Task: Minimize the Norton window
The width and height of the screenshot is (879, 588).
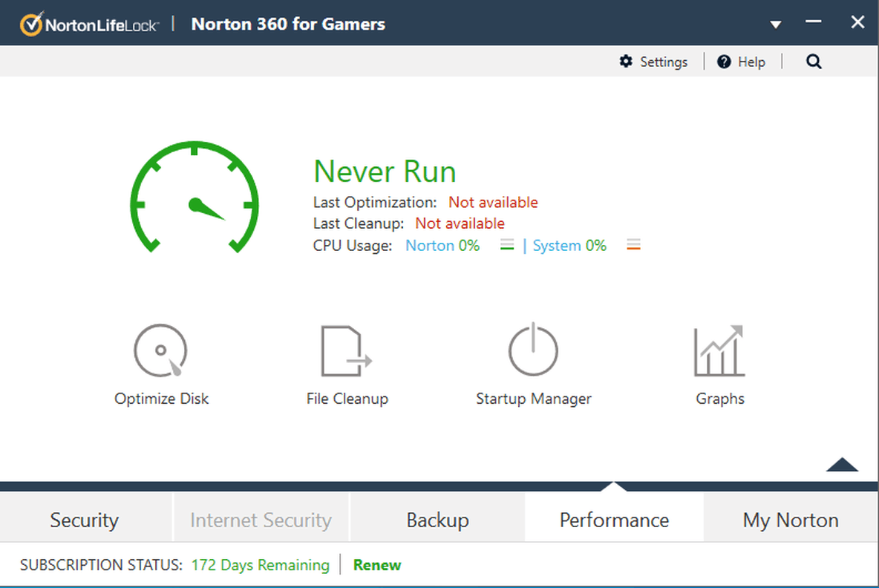Action: coord(814,22)
